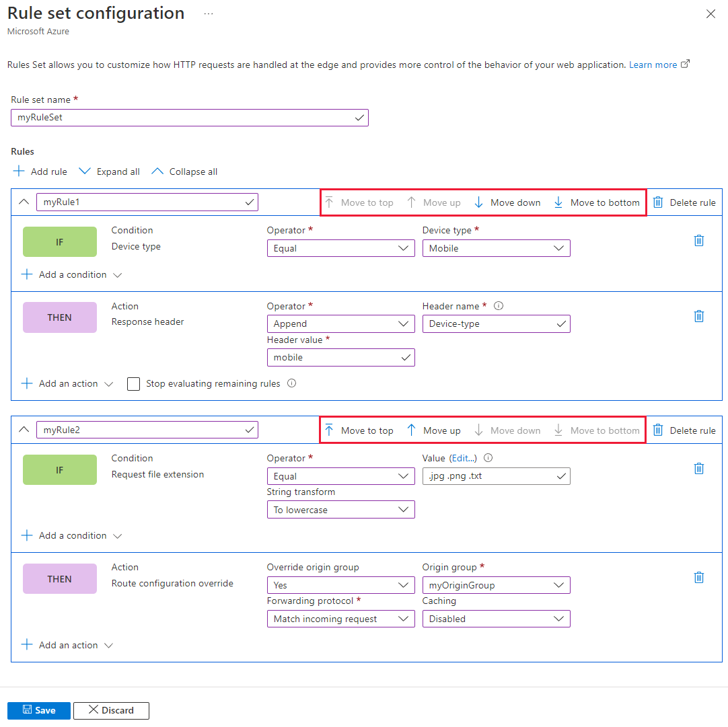Enable Stop evaluating remaining rules checkbox

click(x=134, y=384)
